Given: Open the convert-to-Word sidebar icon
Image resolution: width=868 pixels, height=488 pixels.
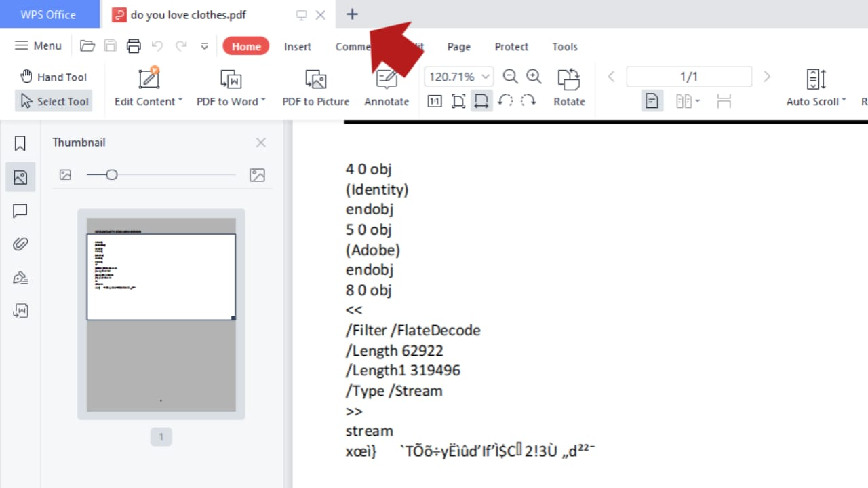Looking at the screenshot, I should (20, 311).
